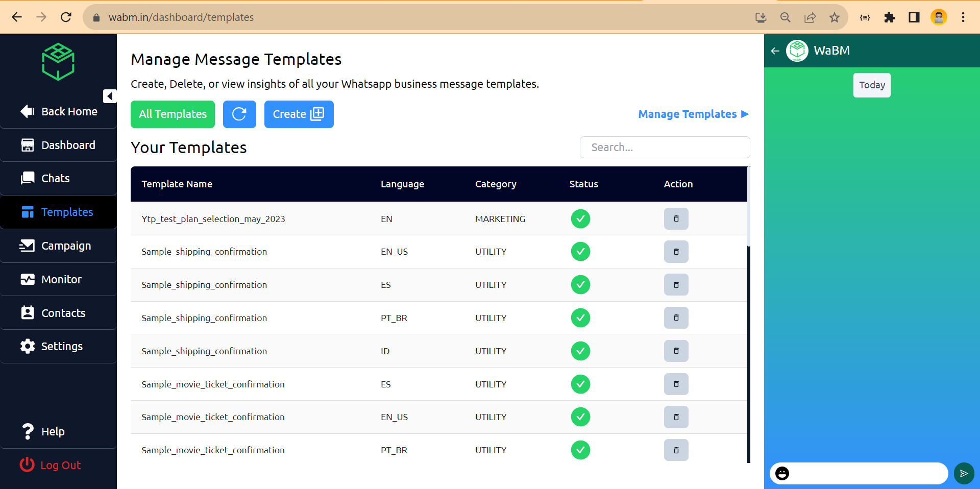Open the Chrome three-dot menu
The height and width of the screenshot is (489, 980).
964,17
